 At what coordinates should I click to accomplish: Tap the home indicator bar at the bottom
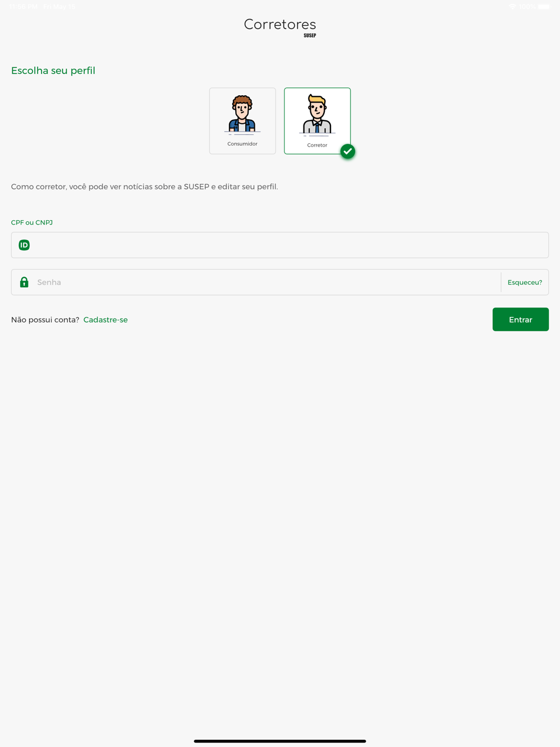[280, 741]
